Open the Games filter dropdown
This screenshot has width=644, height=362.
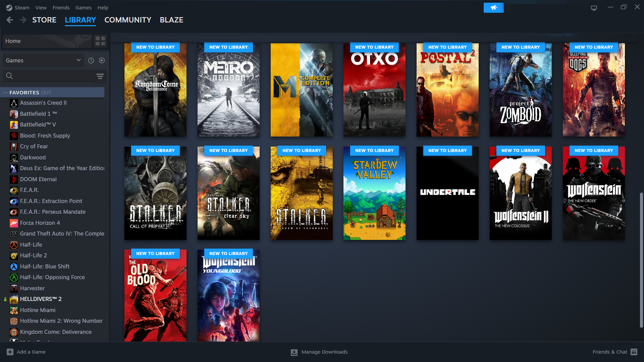[43, 60]
